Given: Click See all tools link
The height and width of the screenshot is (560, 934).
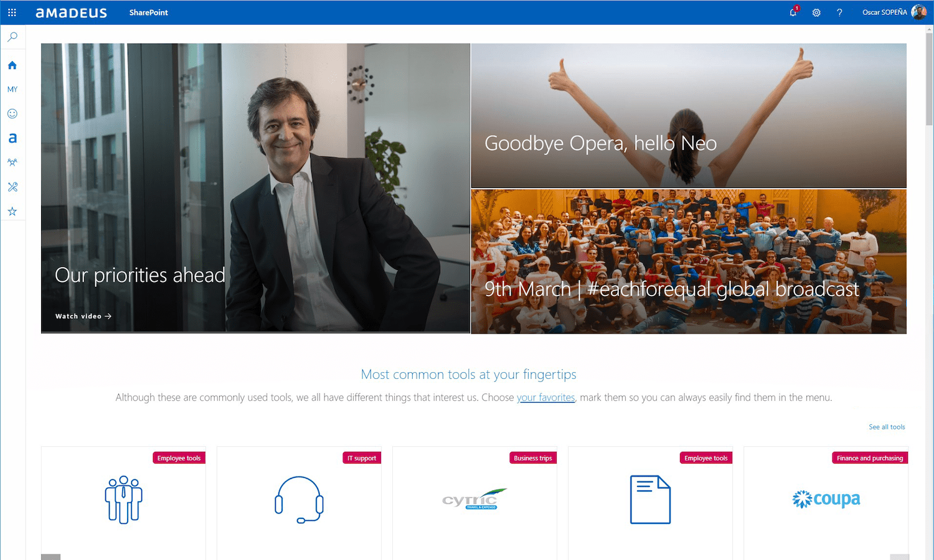Looking at the screenshot, I should (887, 427).
